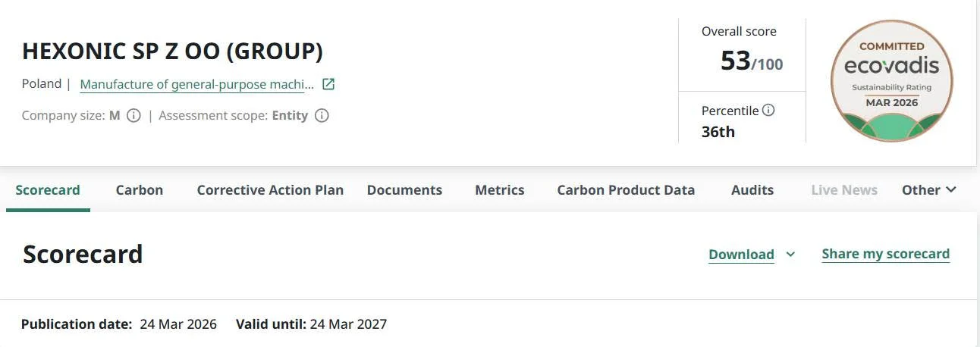Click the EcoVadis Committed medal badge
Image resolution: width=980 pixels, height=347 pixels.
tap(891, 81)
